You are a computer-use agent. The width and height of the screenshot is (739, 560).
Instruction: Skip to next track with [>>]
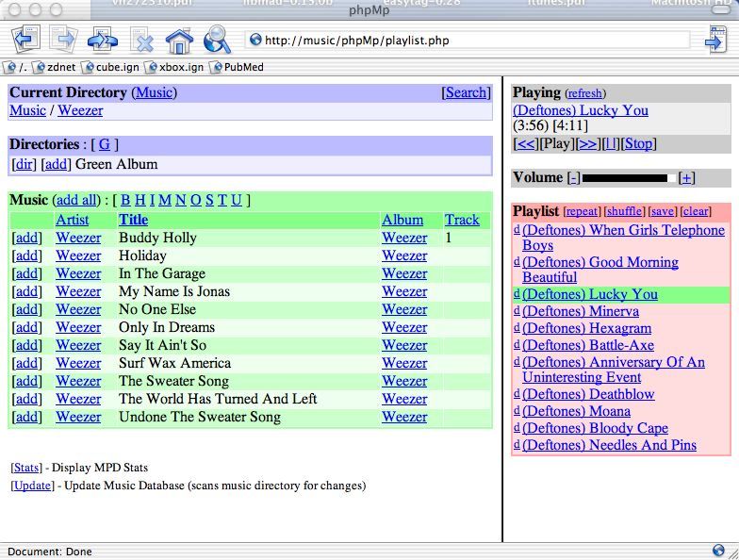click(588, 143)
